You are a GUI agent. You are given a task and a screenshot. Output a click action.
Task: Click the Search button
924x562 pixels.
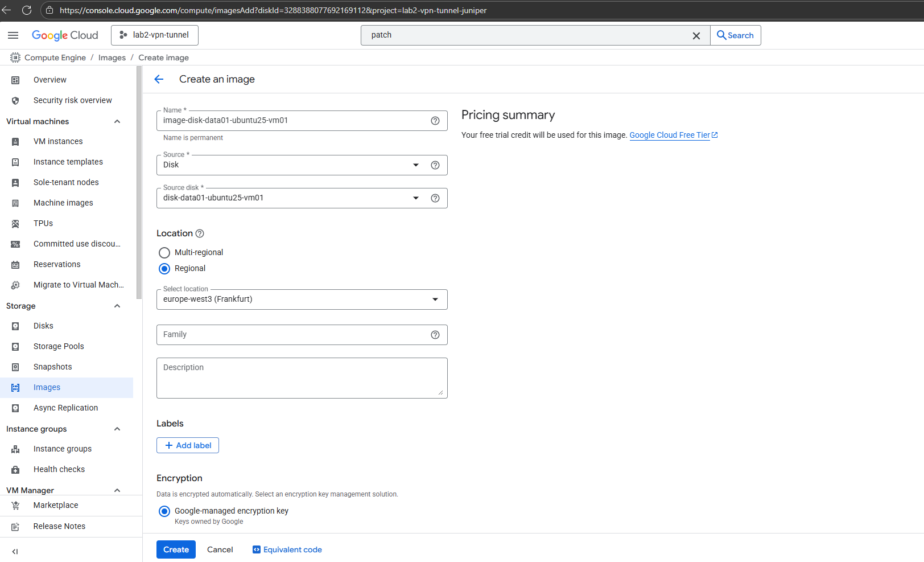(x=736, y=35)
